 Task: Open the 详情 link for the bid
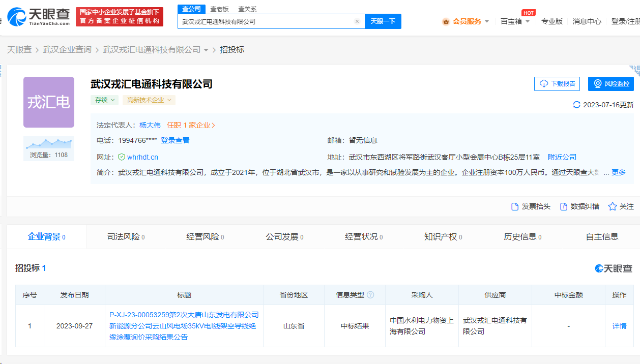(x=619, y=326)
